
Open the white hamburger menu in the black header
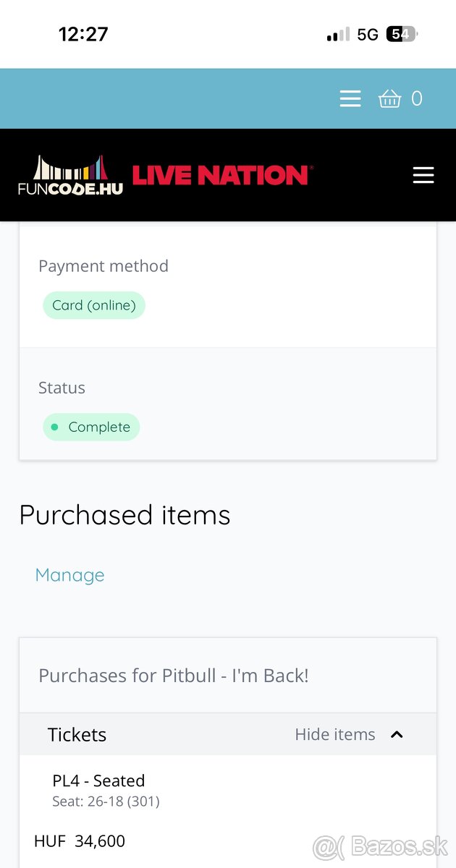pos(423,175)
